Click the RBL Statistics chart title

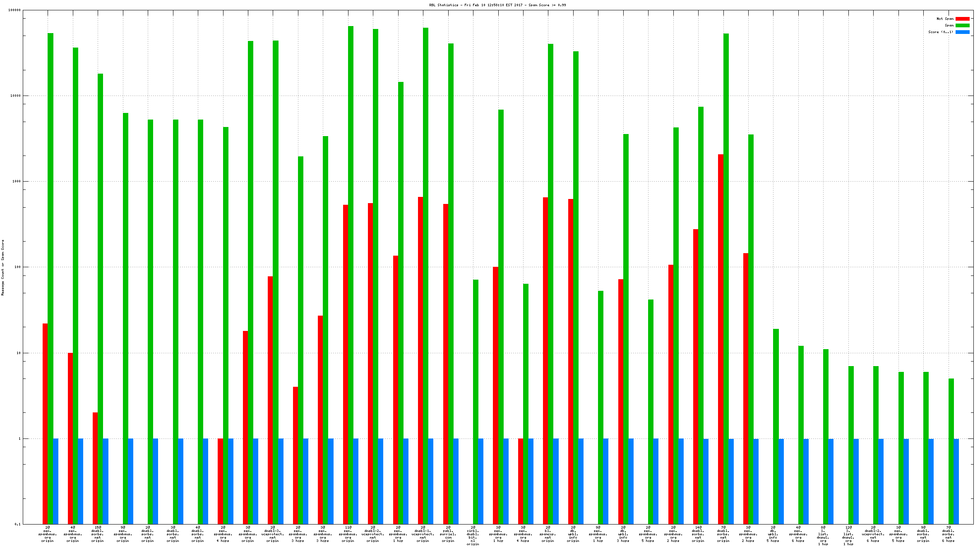(x=497, y=5)
